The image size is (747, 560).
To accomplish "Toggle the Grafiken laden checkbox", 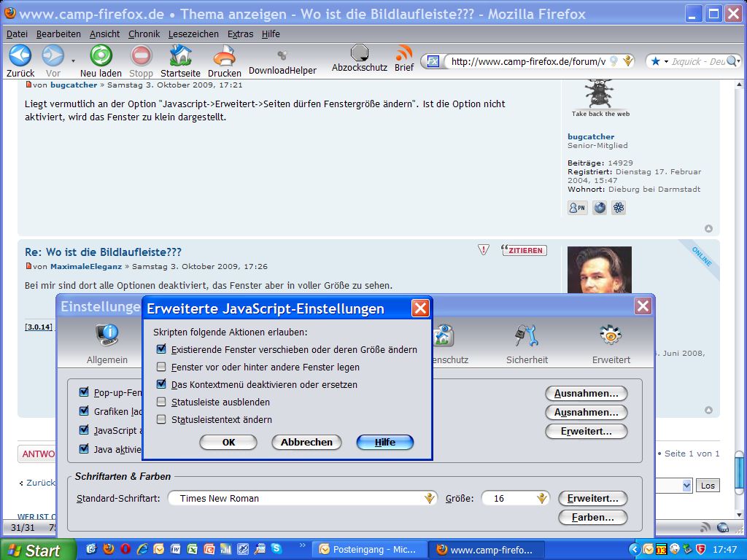I will 85,411.
